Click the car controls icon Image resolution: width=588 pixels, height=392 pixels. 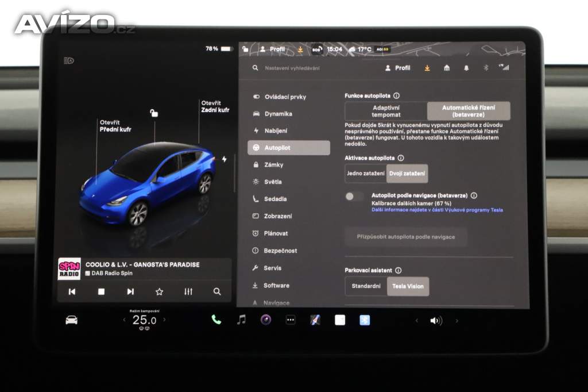point(72,320)
